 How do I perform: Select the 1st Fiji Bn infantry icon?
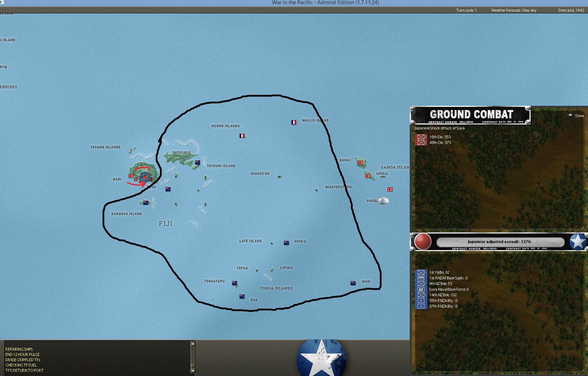421,272
